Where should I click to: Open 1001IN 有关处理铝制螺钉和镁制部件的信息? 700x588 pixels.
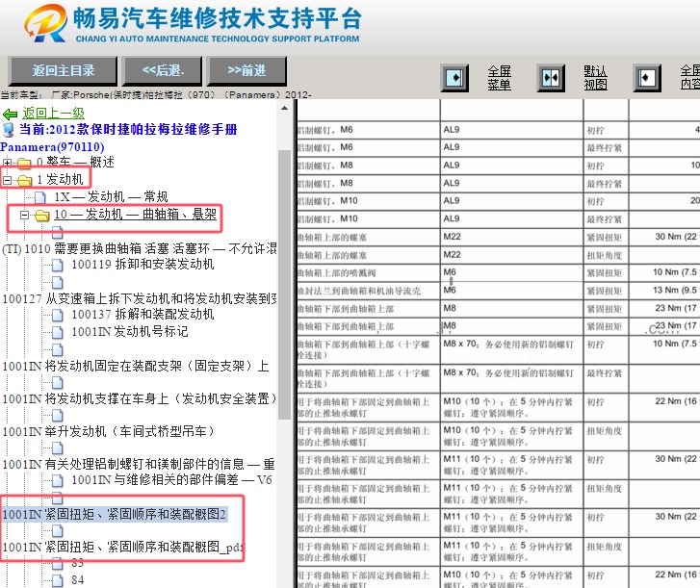pyautogui.click(x=139, y=465)
